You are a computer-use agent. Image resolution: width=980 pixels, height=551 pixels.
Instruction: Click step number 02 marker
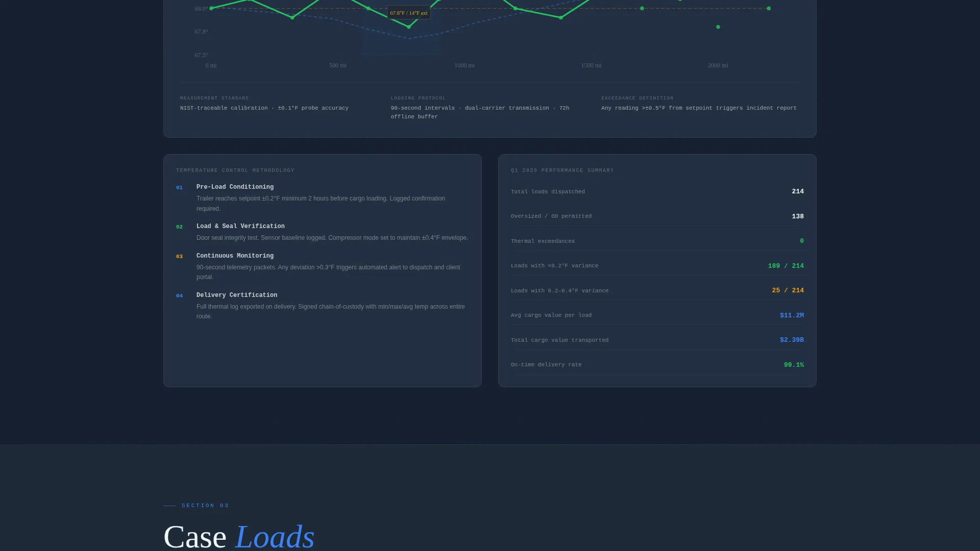[179, 227]
